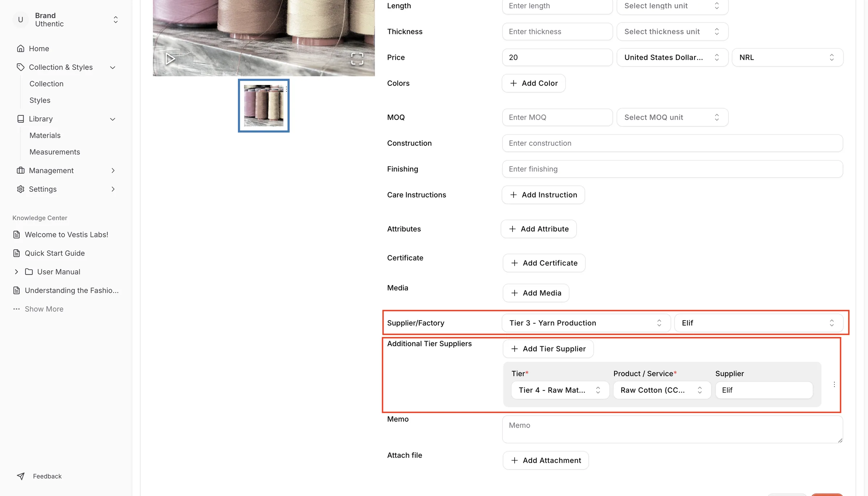Image resolution: width=868 pixels, height=496 pixels.
Task: Open three-dot menu on the thumbnail
Action: 286,89
